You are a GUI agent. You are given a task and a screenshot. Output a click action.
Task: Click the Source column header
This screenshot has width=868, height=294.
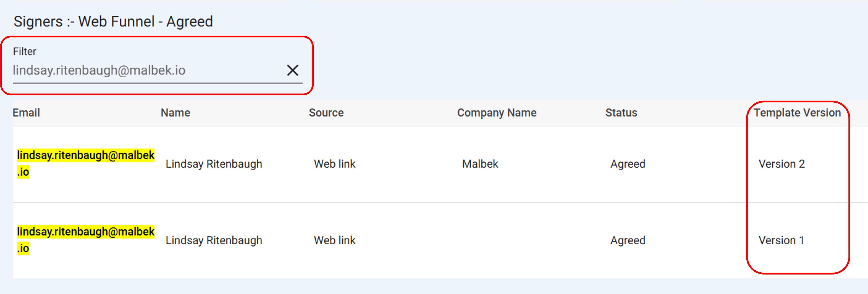coord(326,113)
